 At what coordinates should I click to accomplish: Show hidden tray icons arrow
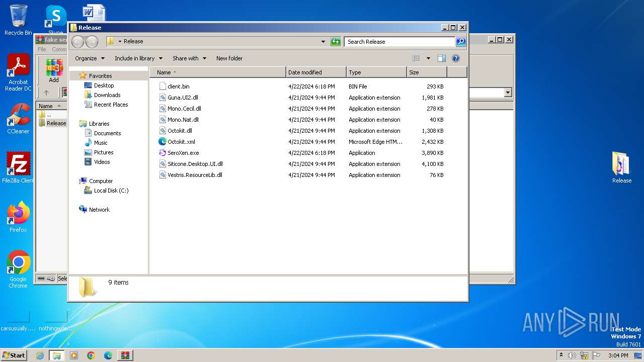coord(561,355)
